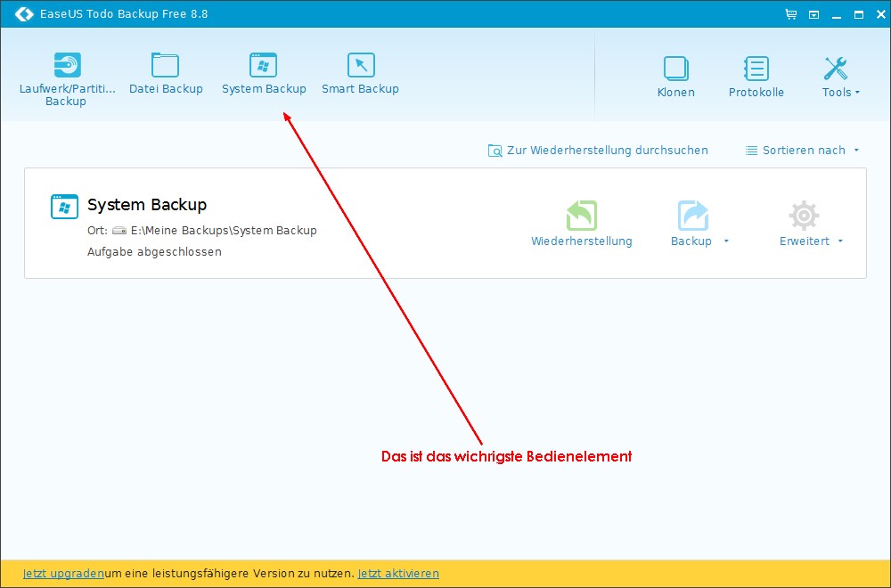Click the Datei Backup folder icon
Screen dimensions: 891x588
pos(165,66)
